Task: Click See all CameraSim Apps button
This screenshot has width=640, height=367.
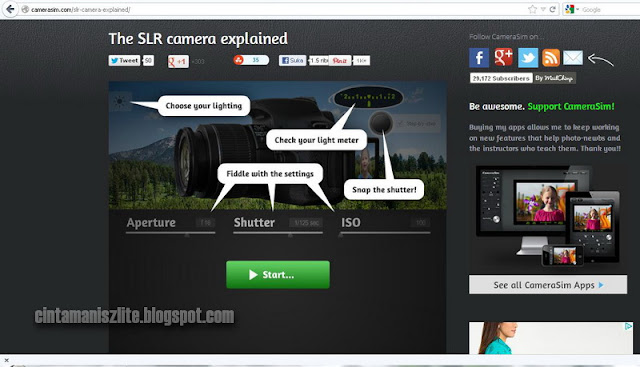Action: (548, 285)
